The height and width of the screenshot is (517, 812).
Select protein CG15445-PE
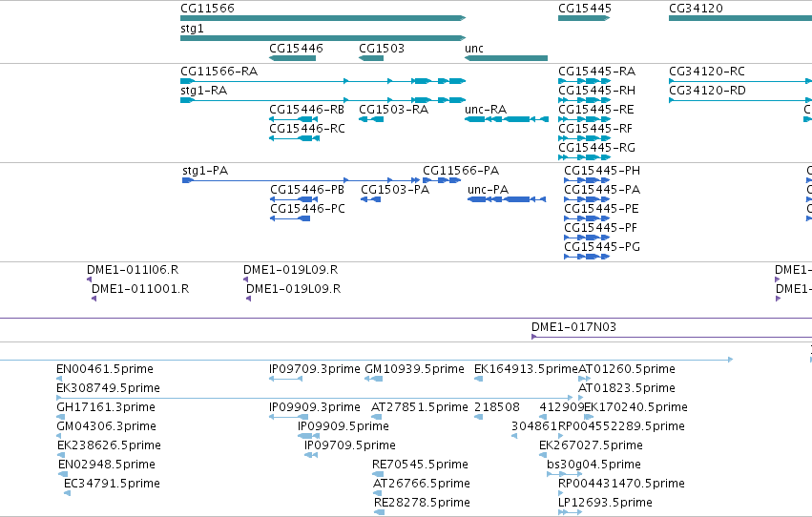(587, 218)
